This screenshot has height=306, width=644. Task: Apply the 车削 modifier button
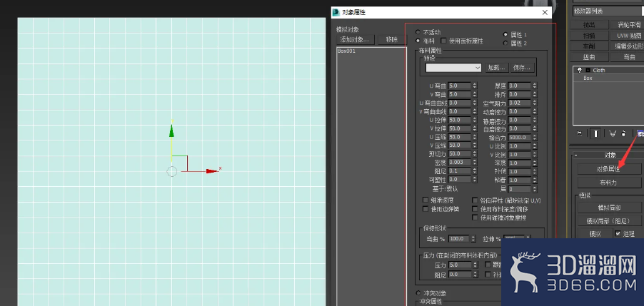point(589,46)
